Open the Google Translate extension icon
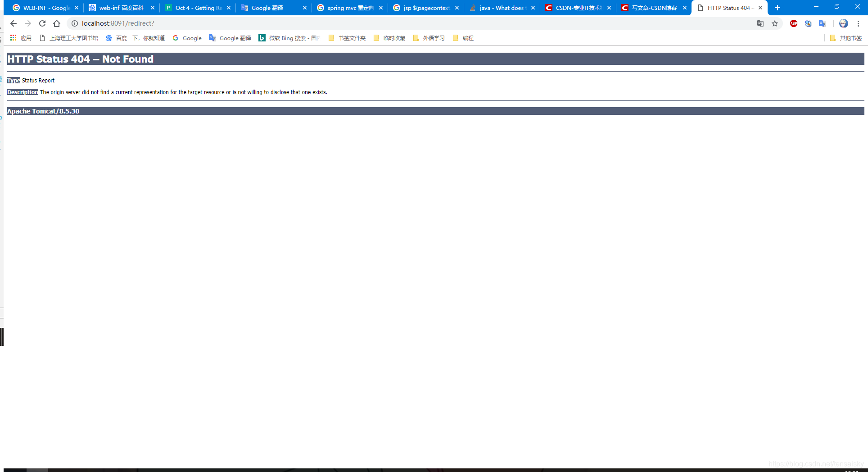The height and width of the screenshot is (472, 868). click(823, 23)
